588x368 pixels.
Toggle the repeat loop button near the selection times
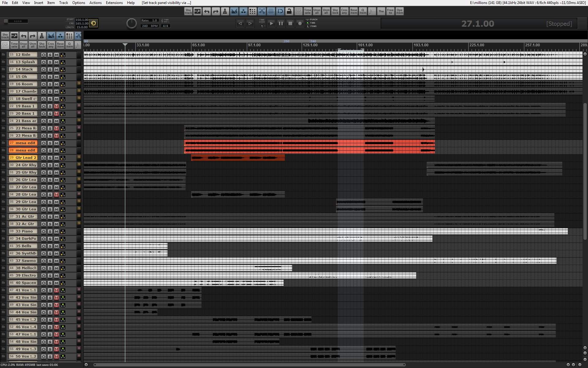click(93, 23)
